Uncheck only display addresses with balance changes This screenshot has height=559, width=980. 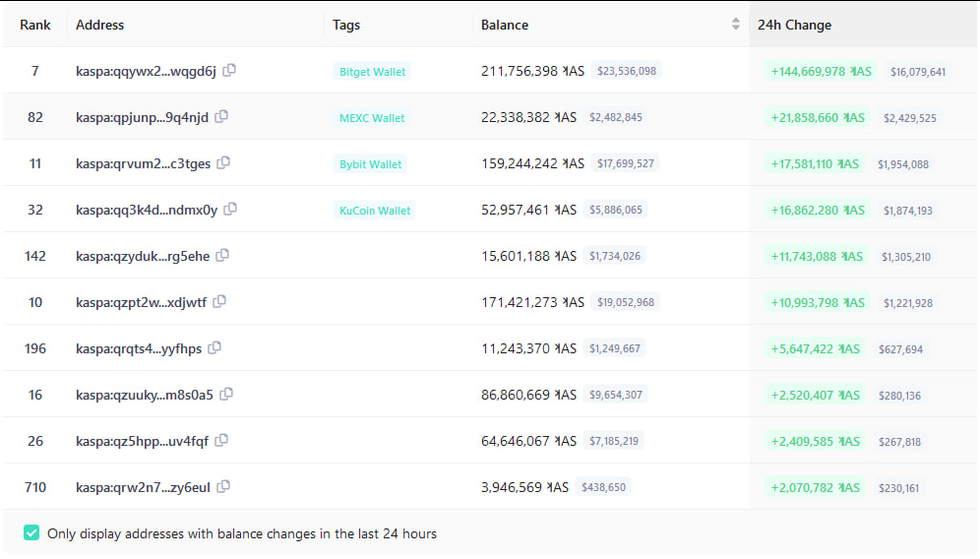pos(31,533)
